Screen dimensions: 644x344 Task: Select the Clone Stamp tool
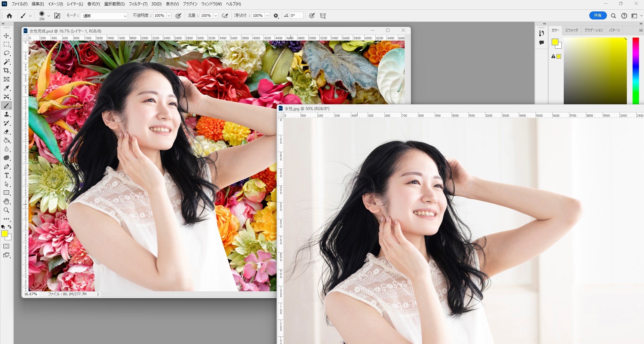(x=6, y=114)
